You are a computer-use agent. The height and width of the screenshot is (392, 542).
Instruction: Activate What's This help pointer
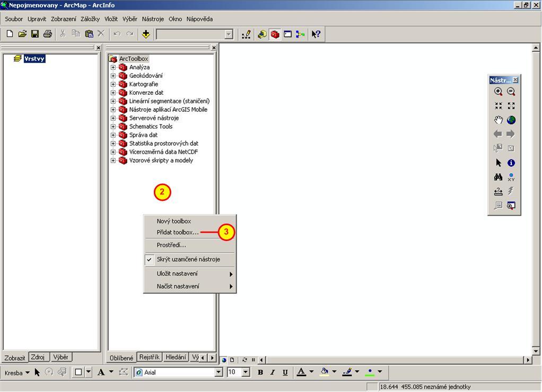tap(316, 34)
